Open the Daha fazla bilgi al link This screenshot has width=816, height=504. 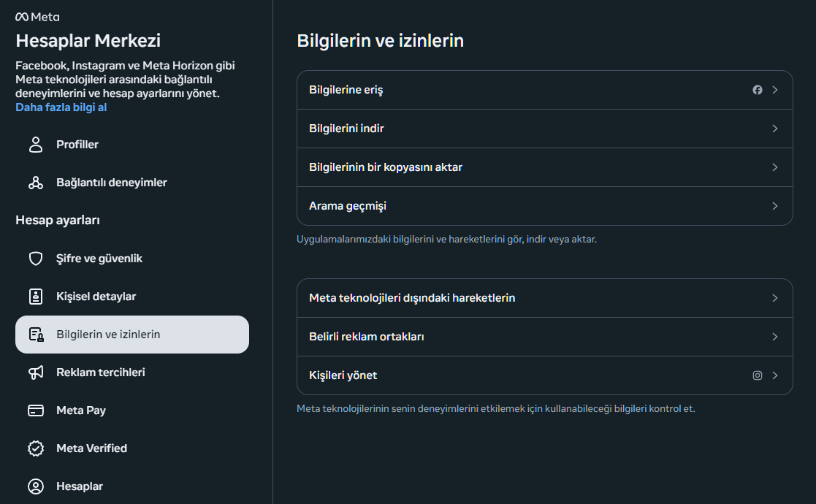coord(60,107)
